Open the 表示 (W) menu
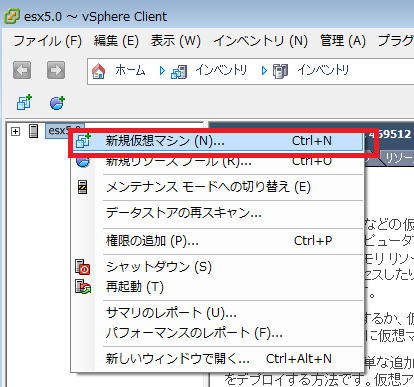Viewport: 414px width, 387px height. [175, 41]
